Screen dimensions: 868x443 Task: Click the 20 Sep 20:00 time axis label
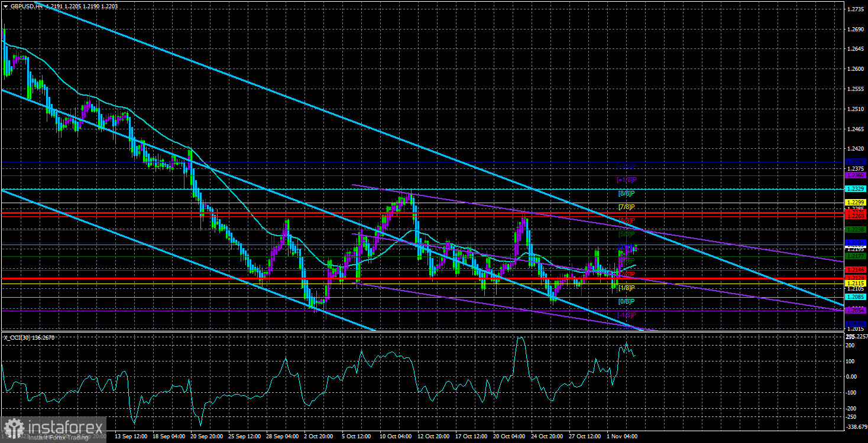207,437
